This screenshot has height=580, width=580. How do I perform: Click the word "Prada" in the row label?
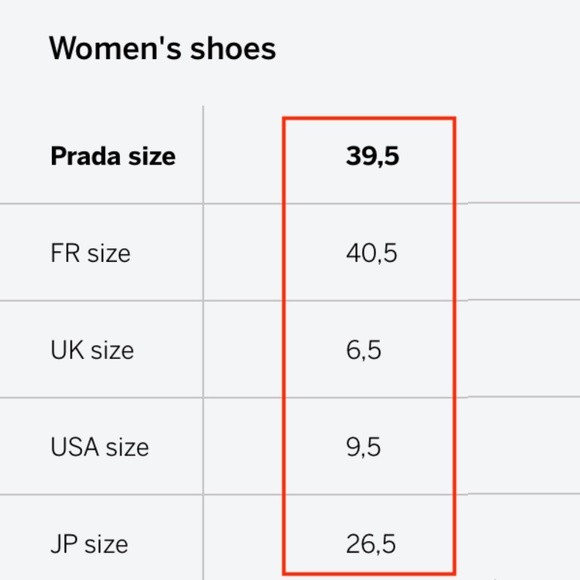click(85, 156)
